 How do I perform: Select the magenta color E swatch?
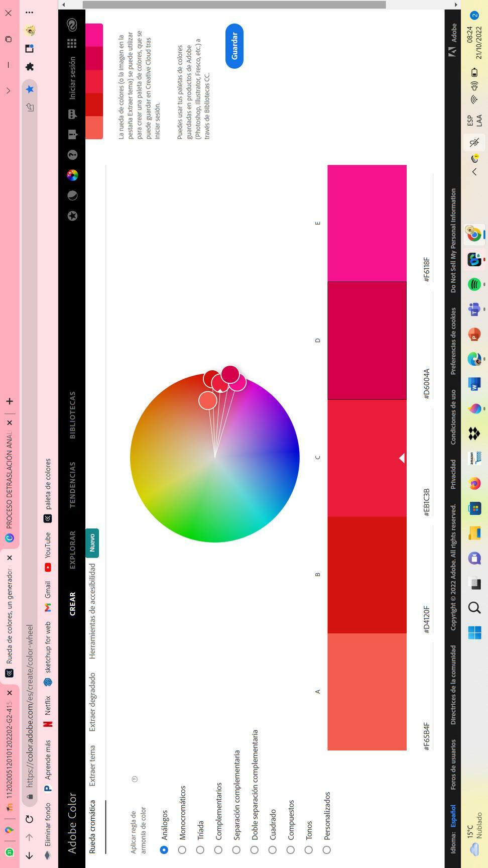coord(367,223)
